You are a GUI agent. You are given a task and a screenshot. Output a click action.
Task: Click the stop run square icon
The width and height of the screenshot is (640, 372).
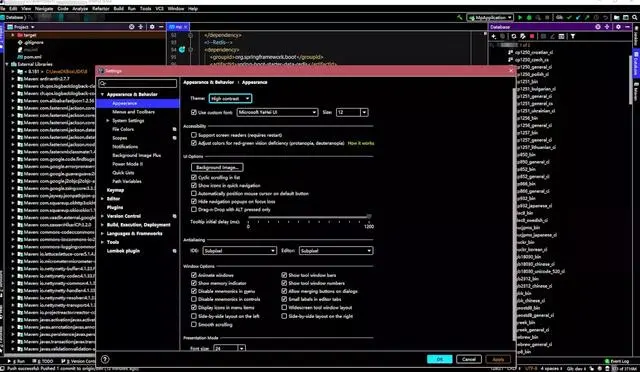tap(547, 18)
